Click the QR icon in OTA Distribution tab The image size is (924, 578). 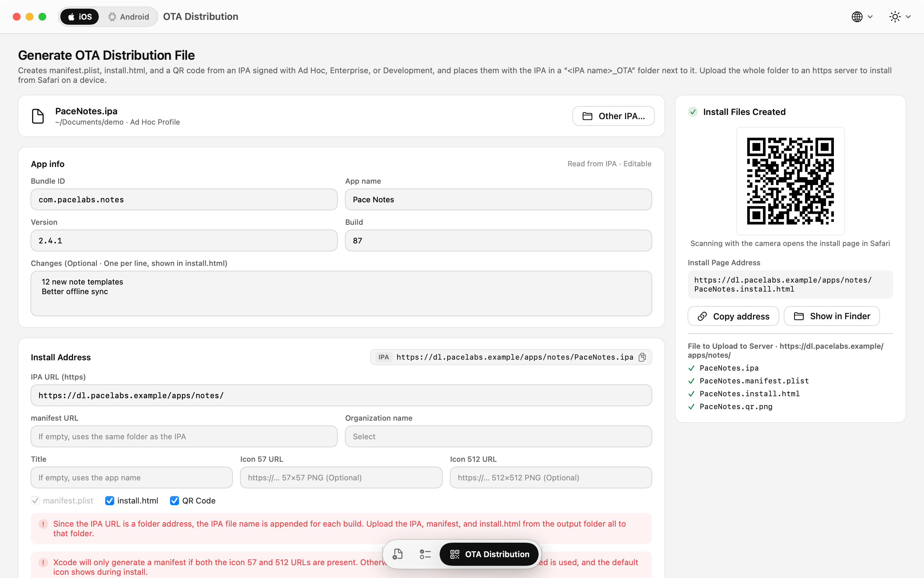coord(454,554)
